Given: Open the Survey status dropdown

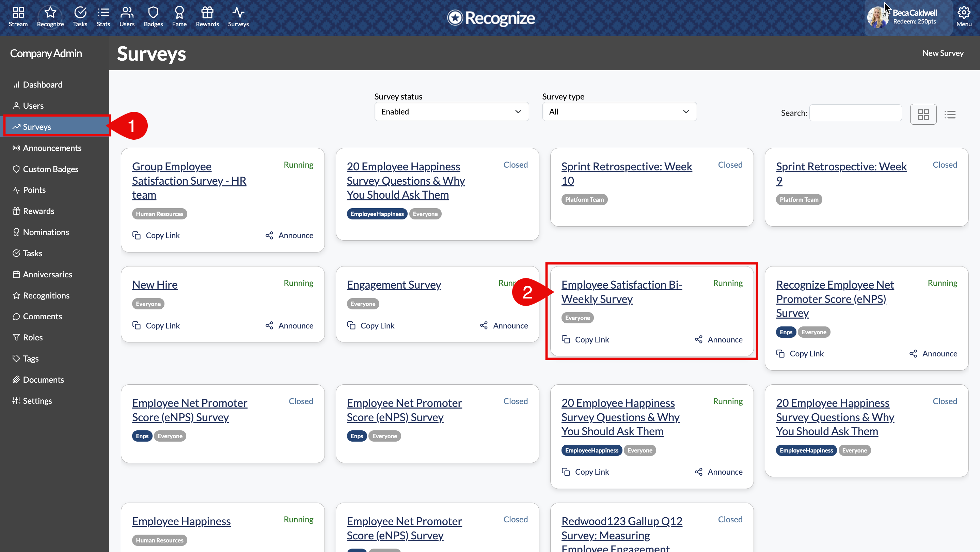Looking at the screenshot, I should pos(452,111).
